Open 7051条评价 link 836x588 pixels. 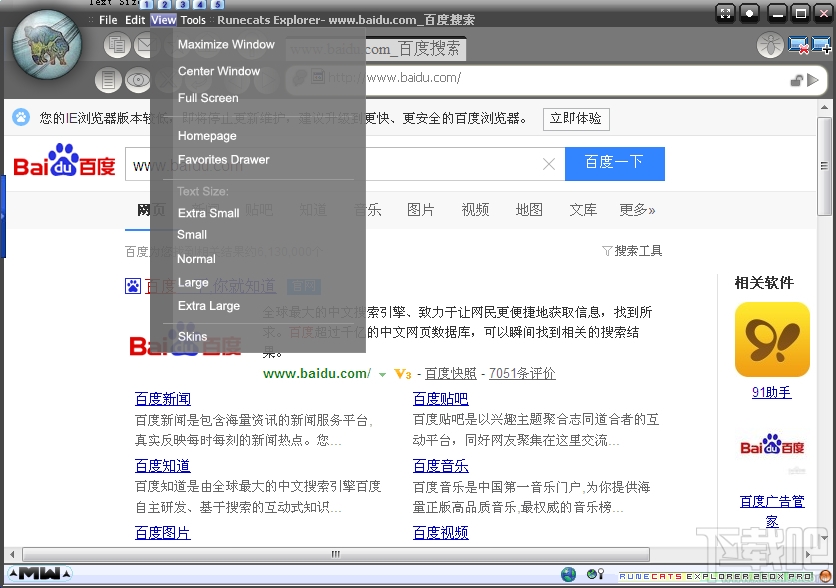[522, 374]
